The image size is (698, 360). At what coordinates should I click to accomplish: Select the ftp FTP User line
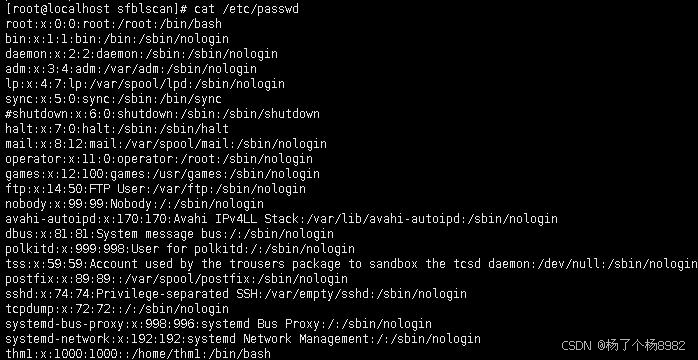155,189
